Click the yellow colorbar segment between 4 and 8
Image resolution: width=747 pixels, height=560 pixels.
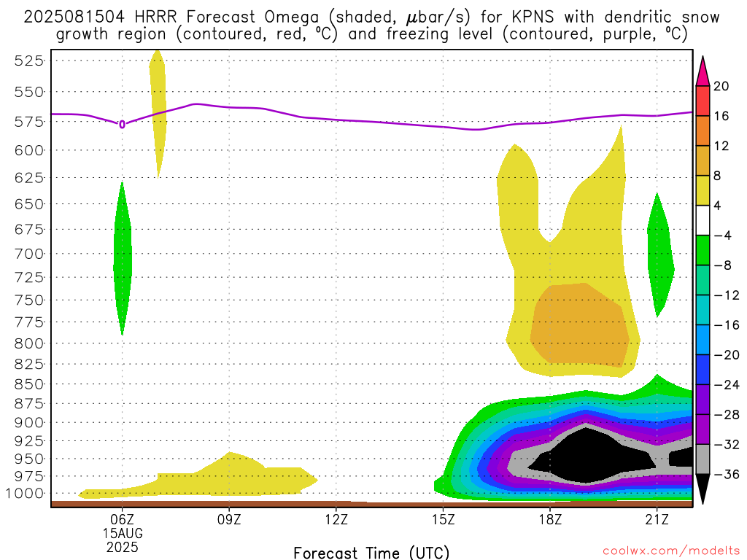(703, 190)
